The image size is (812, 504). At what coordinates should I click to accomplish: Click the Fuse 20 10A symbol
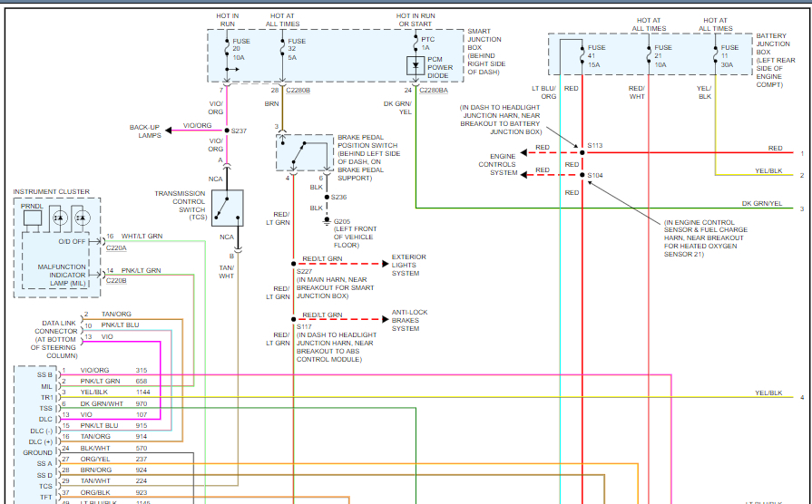[227, 54]
